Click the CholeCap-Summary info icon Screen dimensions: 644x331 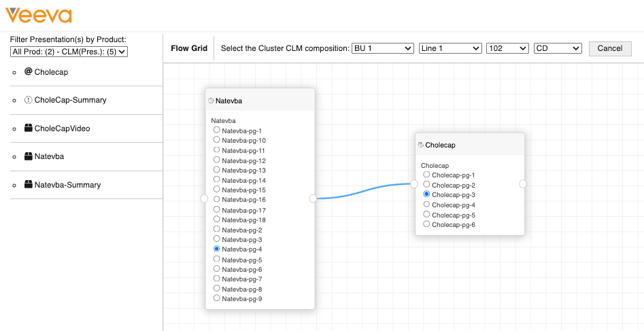click(29, 100)
